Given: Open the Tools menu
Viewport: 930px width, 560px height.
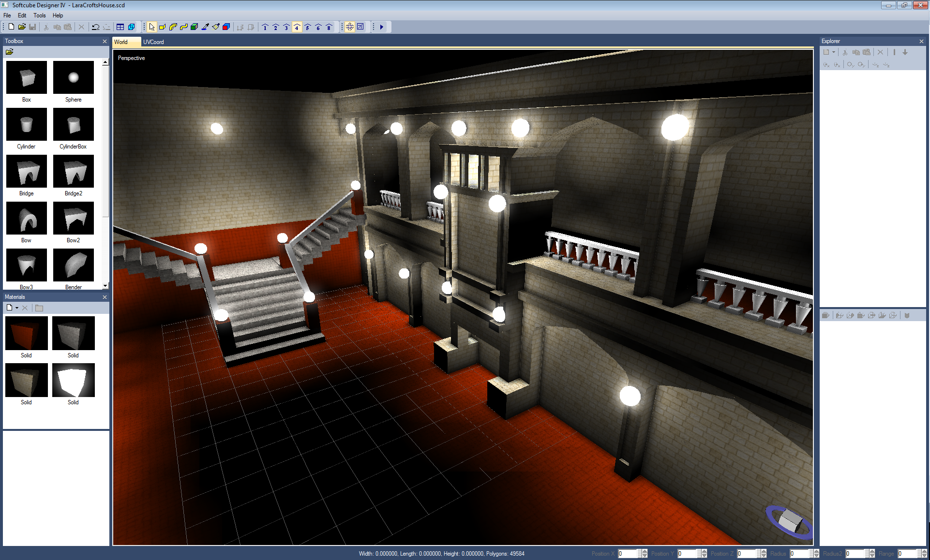Looking at the screenshot, I should click(x=40, y=15).
